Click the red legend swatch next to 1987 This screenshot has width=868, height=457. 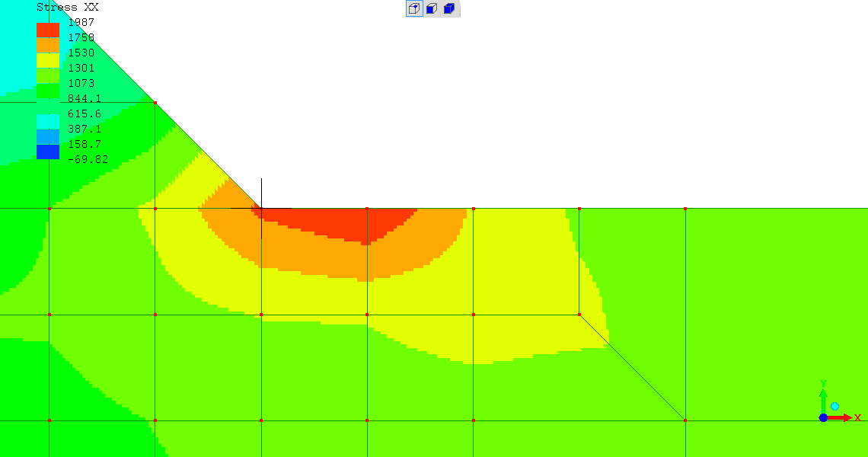[x=47, y=30]
